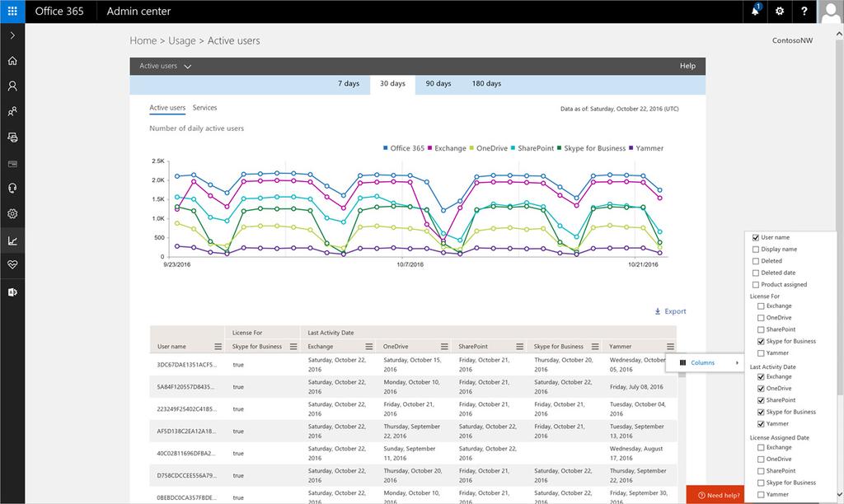Screen dimensions: 844x504
Task: Check Display name column checkbox
Action: coord(756,249)
